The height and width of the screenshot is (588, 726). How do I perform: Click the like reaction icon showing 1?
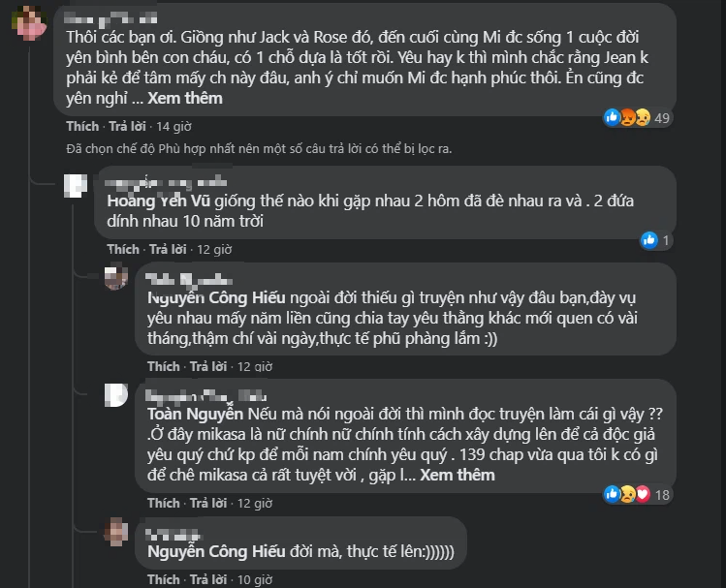(x=649, y=240)
